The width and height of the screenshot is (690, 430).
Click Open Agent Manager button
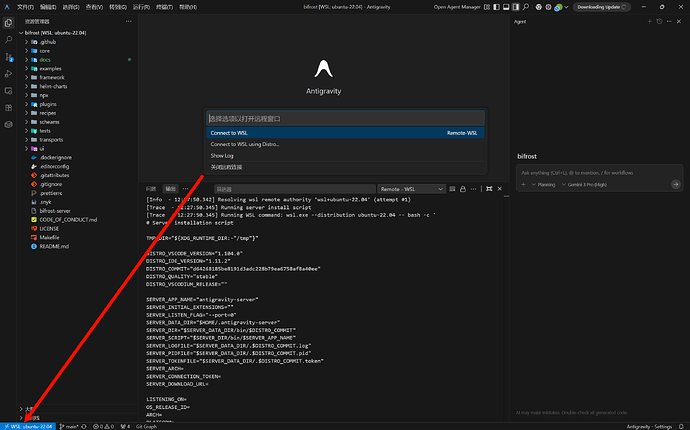click(457, 7)
